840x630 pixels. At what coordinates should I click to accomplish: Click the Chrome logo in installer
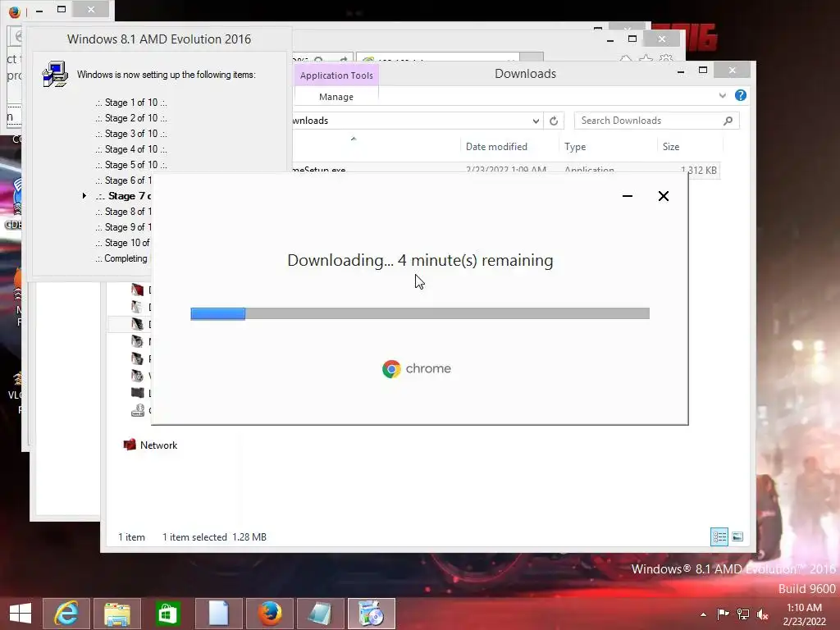click(x=391, y=368)
